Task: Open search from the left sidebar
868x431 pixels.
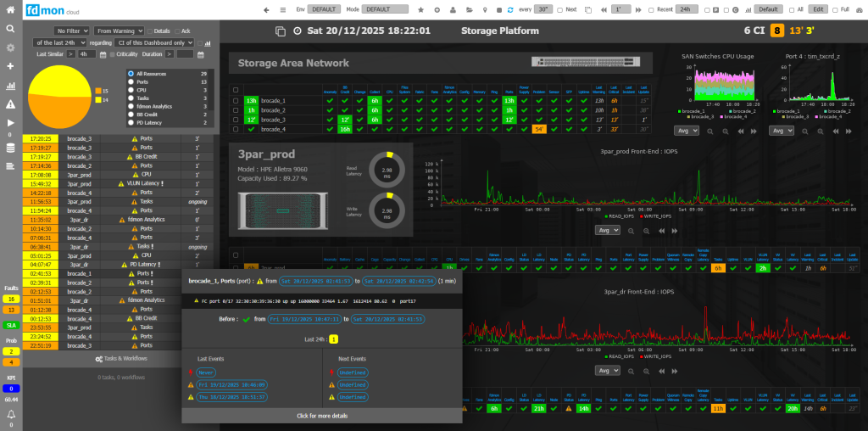Action: pyautogui.click(x=10, y=28)
